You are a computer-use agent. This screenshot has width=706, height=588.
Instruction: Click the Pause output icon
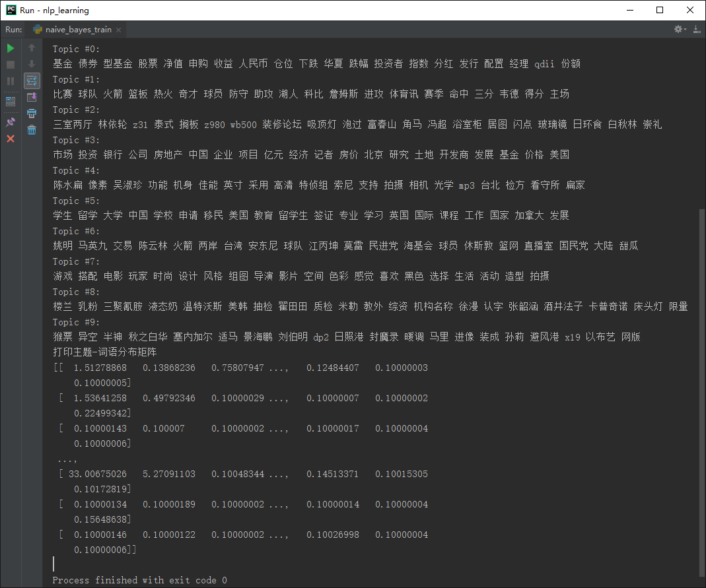tap(11, 81)
